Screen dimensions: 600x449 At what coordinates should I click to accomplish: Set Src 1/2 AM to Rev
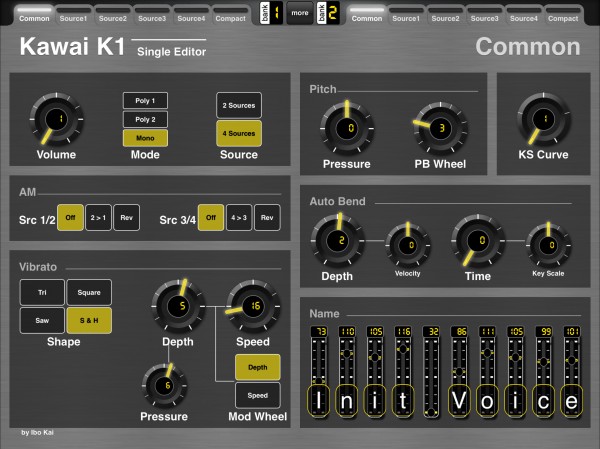(127, 217)
